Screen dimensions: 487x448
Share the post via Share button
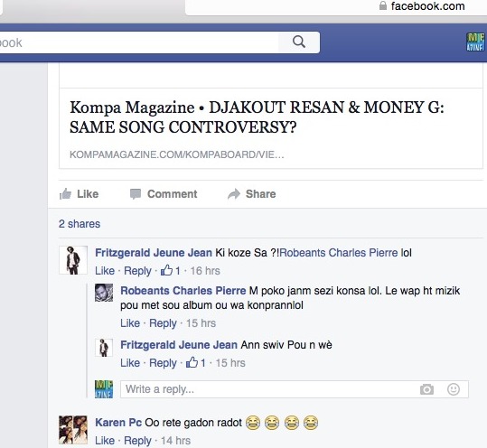coord(251,194)
